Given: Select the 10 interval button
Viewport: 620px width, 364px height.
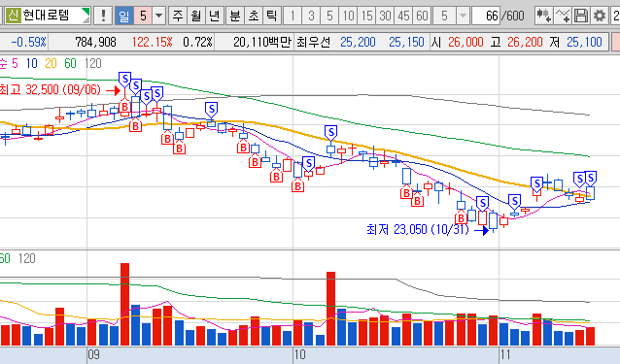Looking at the screenshot, I should tap(348, 16).
